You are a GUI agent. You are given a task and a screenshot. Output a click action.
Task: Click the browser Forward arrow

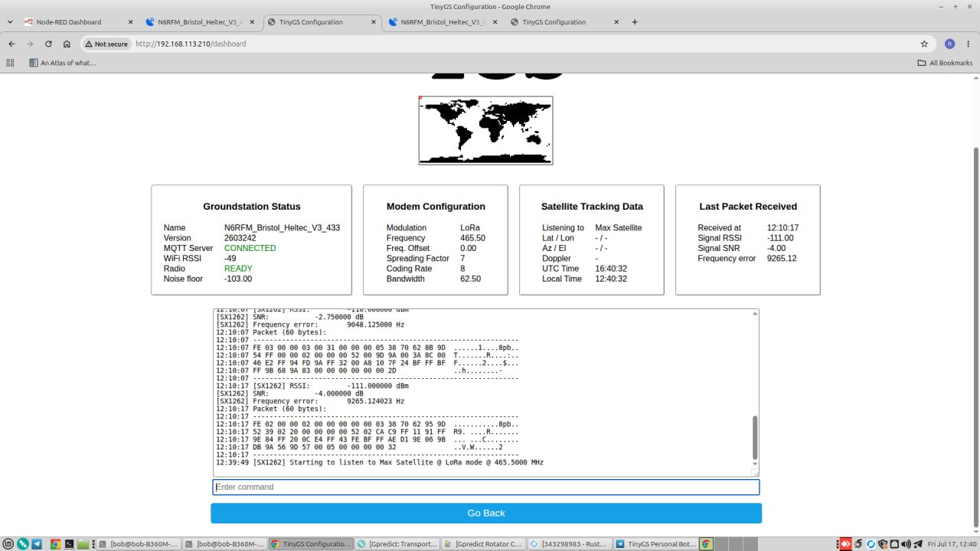pyautogui.click(x=30, y=44)
